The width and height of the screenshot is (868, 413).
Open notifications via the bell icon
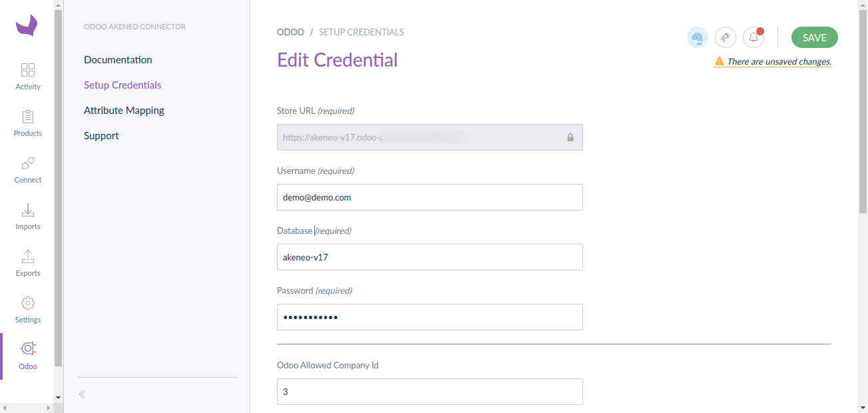[753, 37]
